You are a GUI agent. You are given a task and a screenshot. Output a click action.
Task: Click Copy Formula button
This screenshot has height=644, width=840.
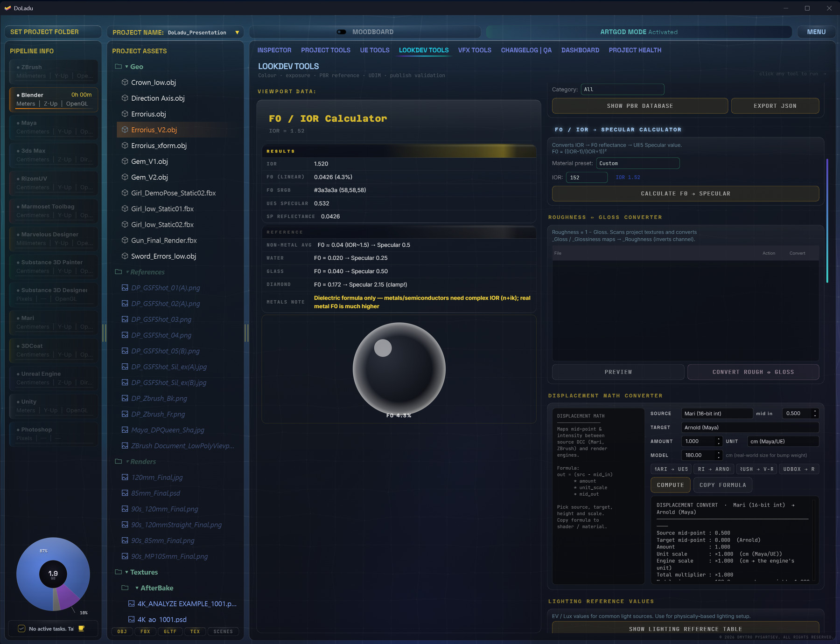(x=722, y=485)
